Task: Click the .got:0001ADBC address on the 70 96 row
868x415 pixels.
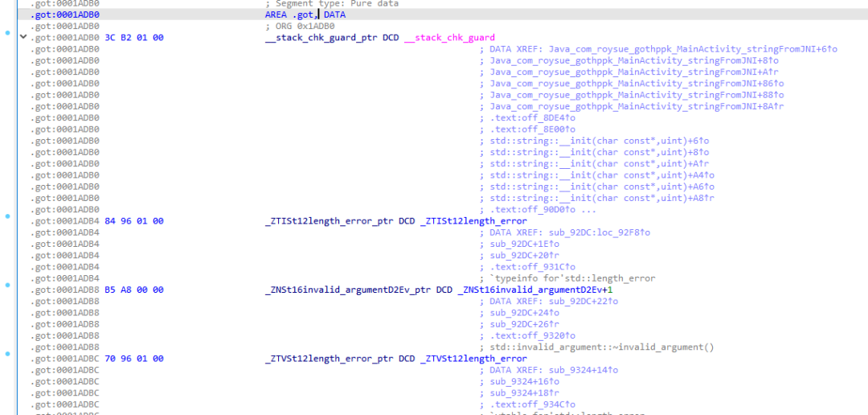Action: click(x=65, y=359)
